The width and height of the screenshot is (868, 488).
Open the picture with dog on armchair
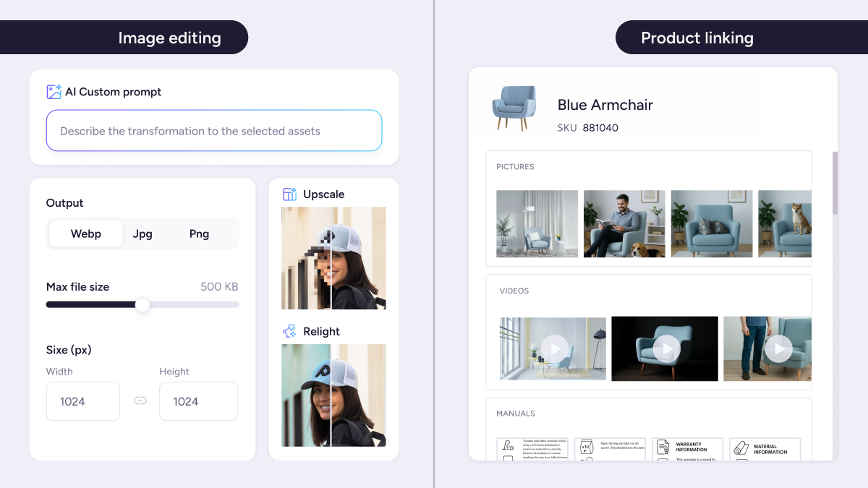(785, 223)
